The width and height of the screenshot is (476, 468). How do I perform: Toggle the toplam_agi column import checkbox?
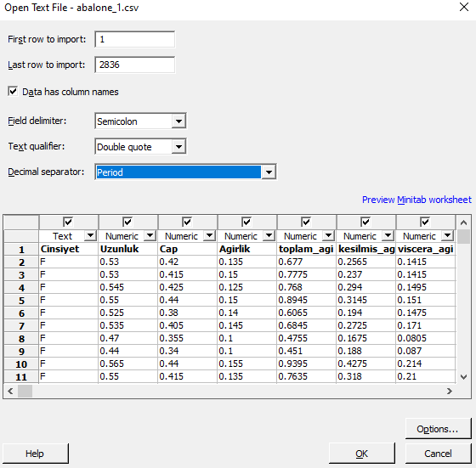(306, 222)
